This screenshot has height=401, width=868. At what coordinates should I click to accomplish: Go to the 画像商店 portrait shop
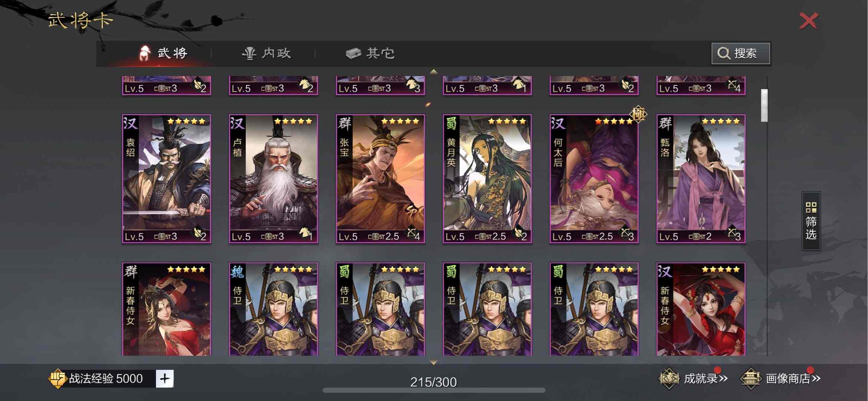coord(780,378)
